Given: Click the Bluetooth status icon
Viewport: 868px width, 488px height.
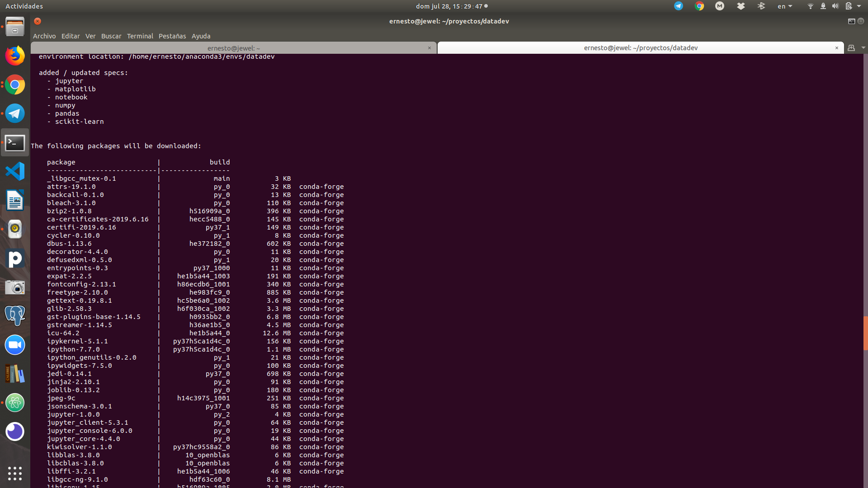Looking at the screenshot, I should pos(761,6).
